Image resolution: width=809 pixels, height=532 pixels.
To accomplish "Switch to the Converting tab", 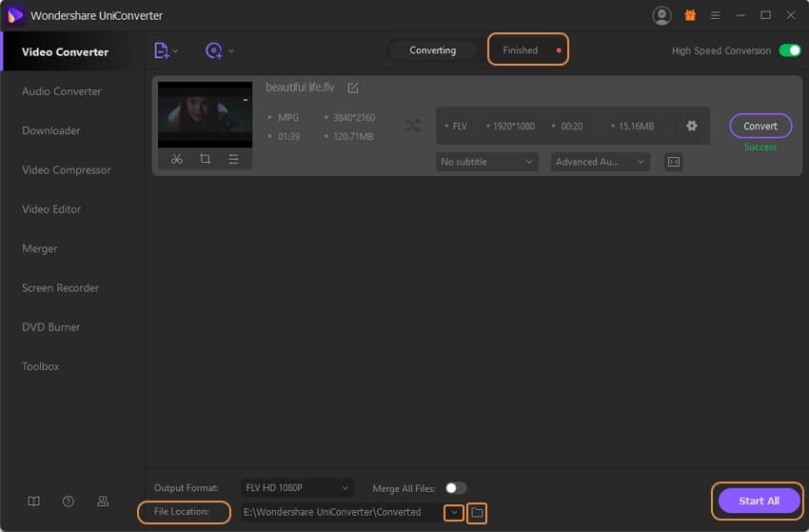I will [x=432, y=50].
